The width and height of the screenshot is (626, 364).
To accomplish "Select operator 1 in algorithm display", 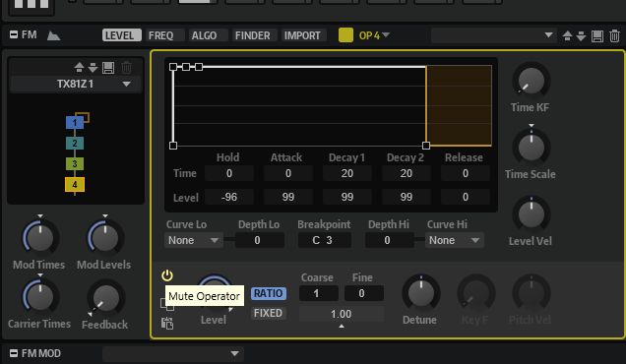I will 75,123.
